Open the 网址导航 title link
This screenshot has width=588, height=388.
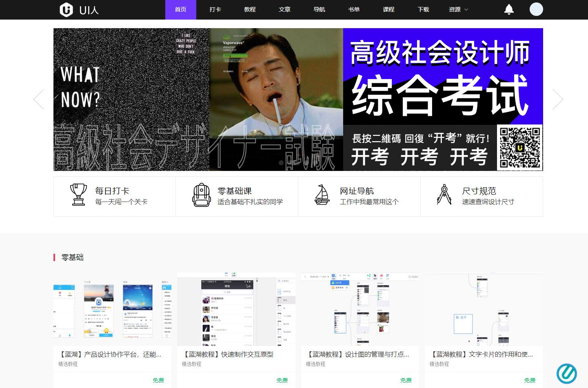(357, 191)
